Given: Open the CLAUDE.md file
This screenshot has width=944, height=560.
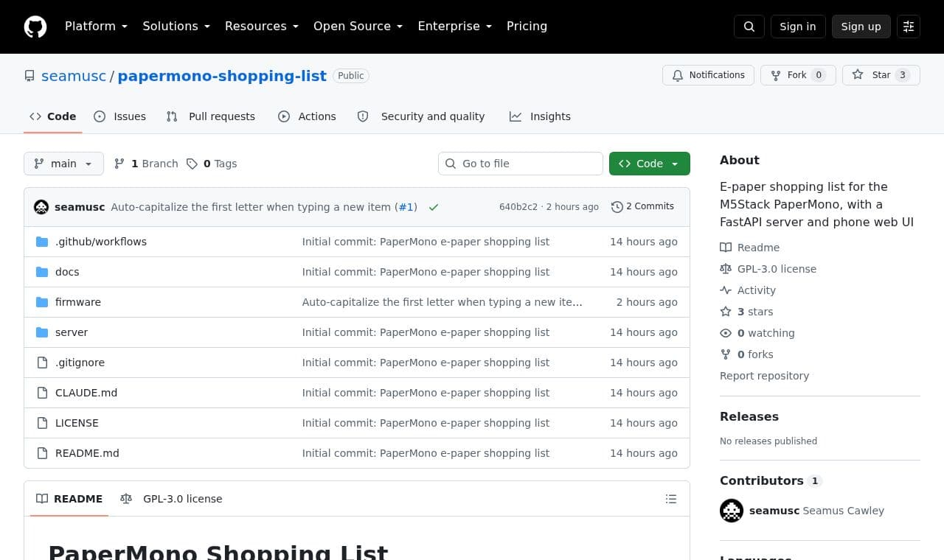Looking at the screenshot, I should point(86,393).
